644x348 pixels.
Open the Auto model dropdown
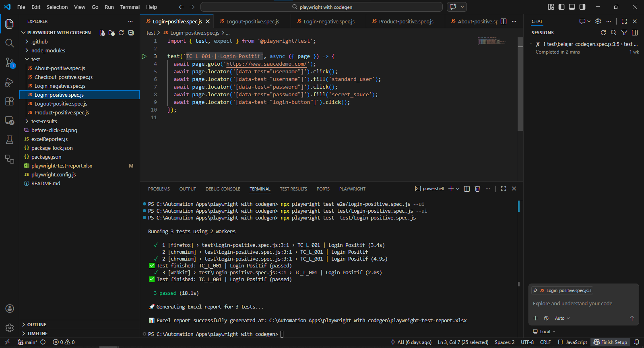point(562,318)
